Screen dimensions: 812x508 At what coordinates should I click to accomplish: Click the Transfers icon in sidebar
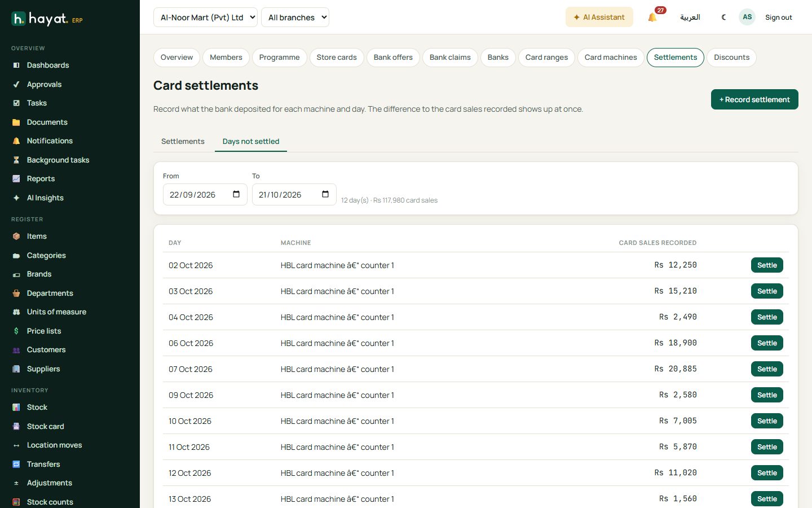(16, 465)
